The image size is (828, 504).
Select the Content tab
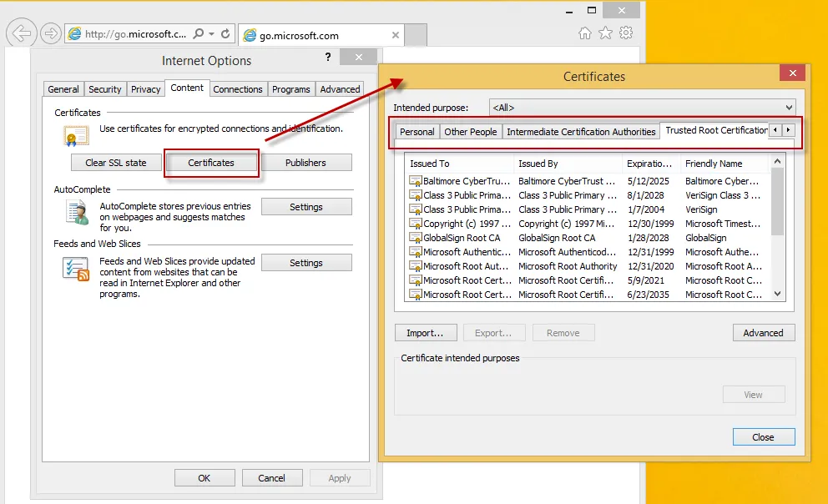tap(187, 88)
